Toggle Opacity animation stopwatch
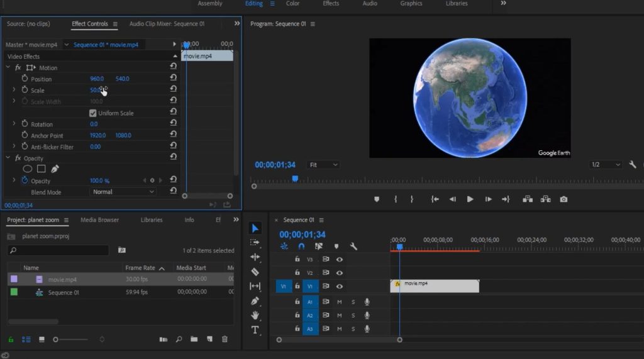This screenshot has width=644, height=359. pos(25,180)
